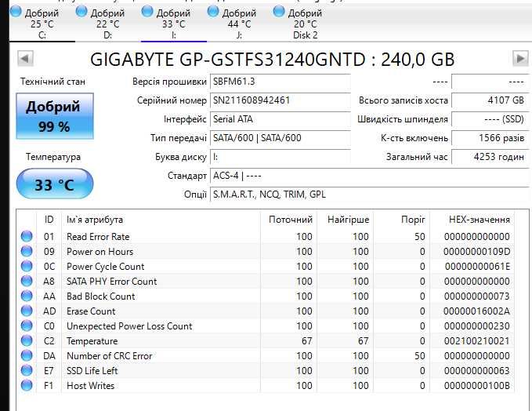Click HEX value 00000000100B
Screen dimensions: 532x411
click(476, 386)
